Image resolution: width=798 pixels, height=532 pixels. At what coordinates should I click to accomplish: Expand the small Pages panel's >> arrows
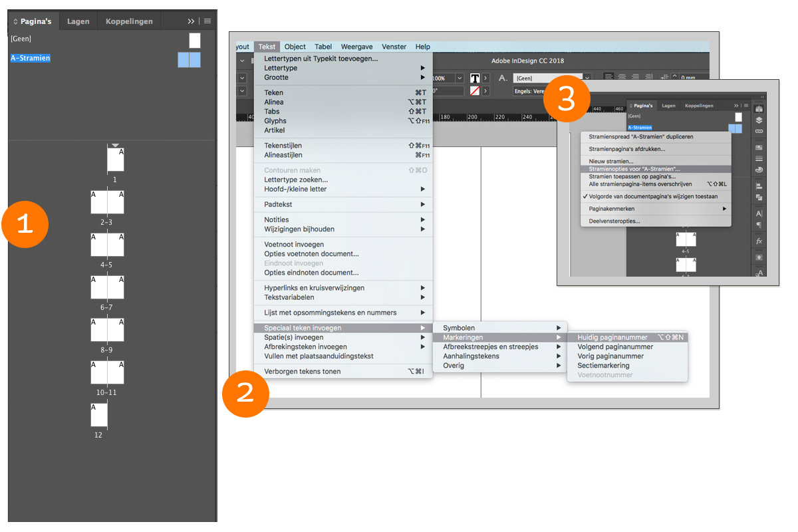point(736,106)
